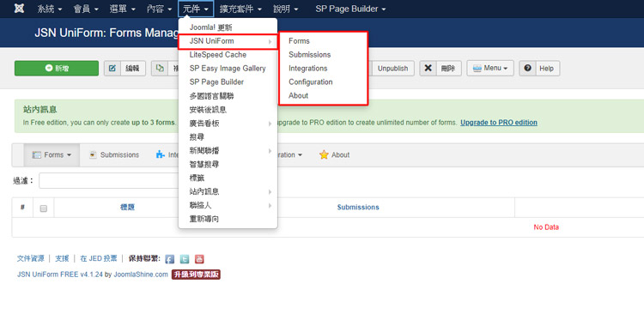This screenshot has height=326, width=644.
Task: Click the question mark Help icon
Action: tap(528, 68)
